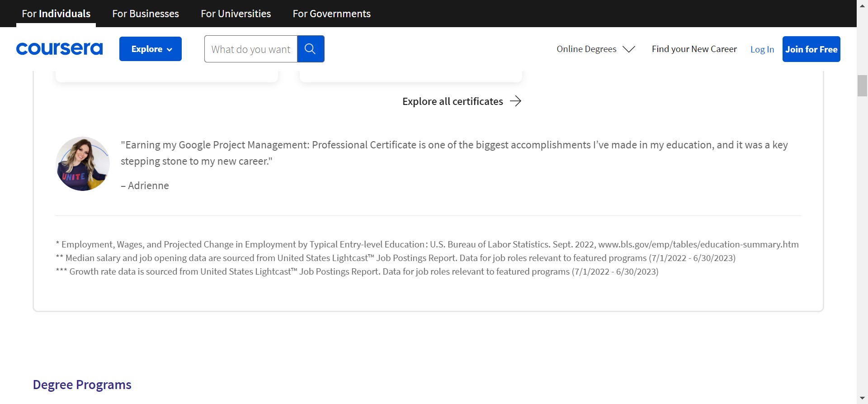Open Find your New Career link
The width and height of the screenshot is (868, 404).
pyautogui.click(x=694, y=49)
